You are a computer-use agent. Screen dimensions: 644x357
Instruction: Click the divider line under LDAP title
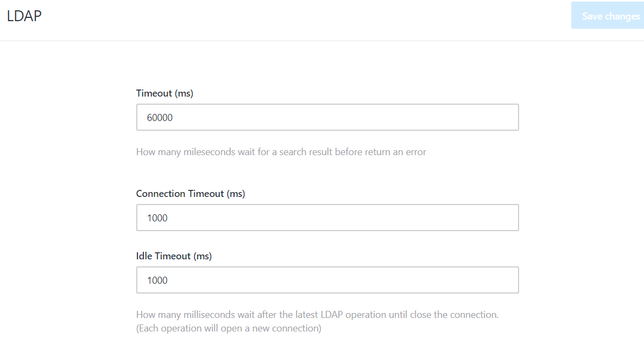click(x=322, y=40)
